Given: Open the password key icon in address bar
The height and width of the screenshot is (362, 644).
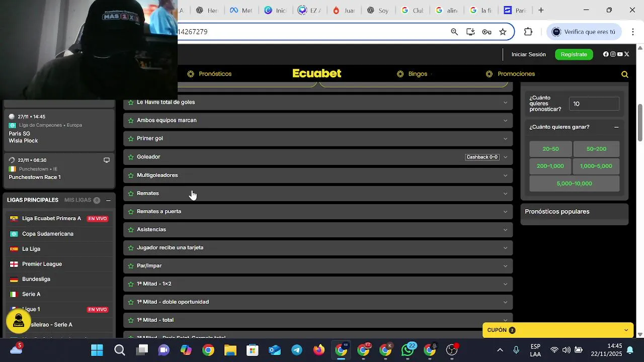Looking at the screenshot, I should point(487,32).
